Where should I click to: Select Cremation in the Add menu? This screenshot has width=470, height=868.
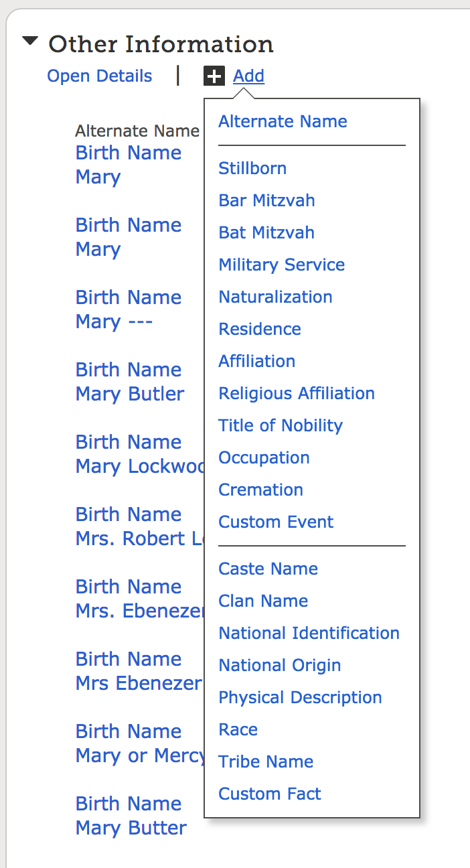[260, 490]
